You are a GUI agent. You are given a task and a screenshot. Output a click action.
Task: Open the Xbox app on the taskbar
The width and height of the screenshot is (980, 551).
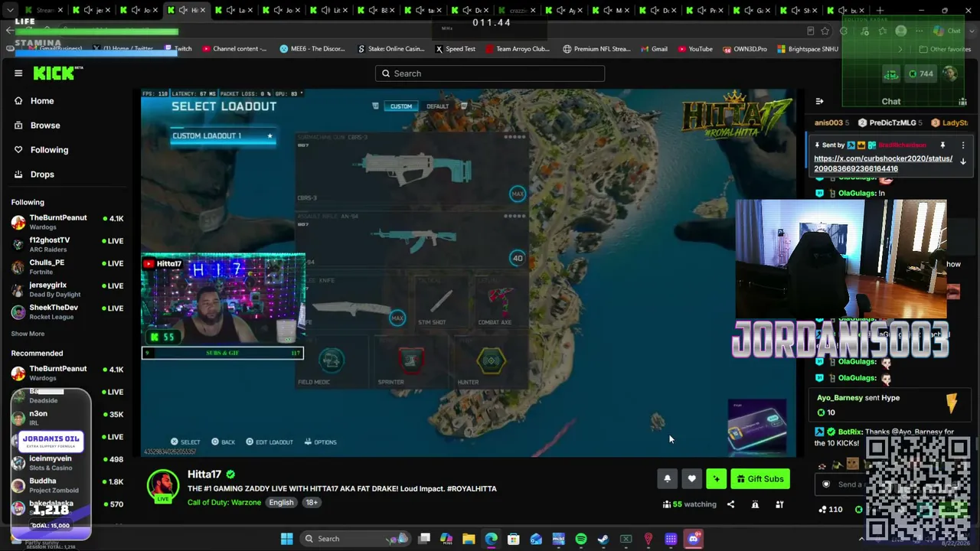click(x=626, y=539)
